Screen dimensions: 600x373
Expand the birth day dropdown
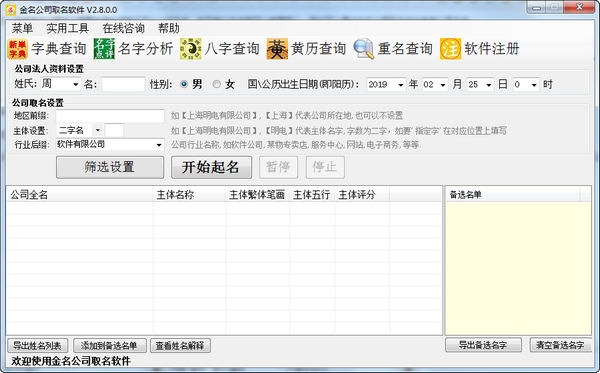[x=489, y=85]
